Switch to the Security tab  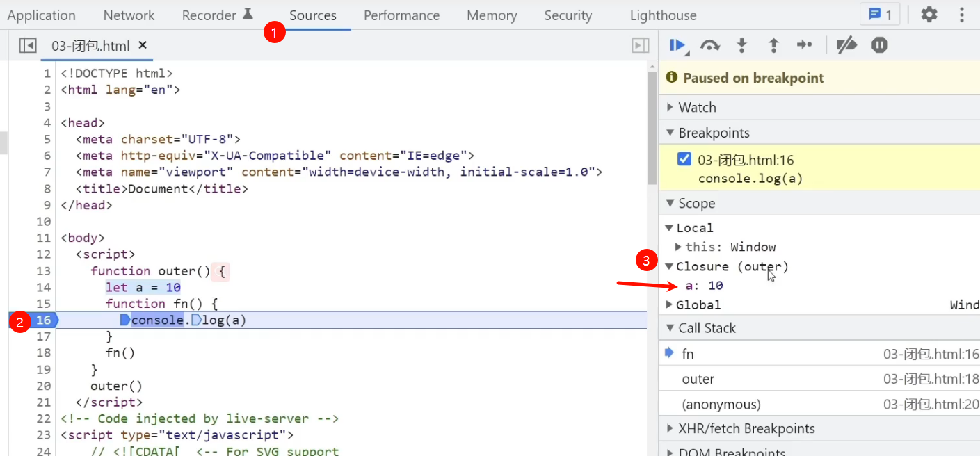pos(568,15)
